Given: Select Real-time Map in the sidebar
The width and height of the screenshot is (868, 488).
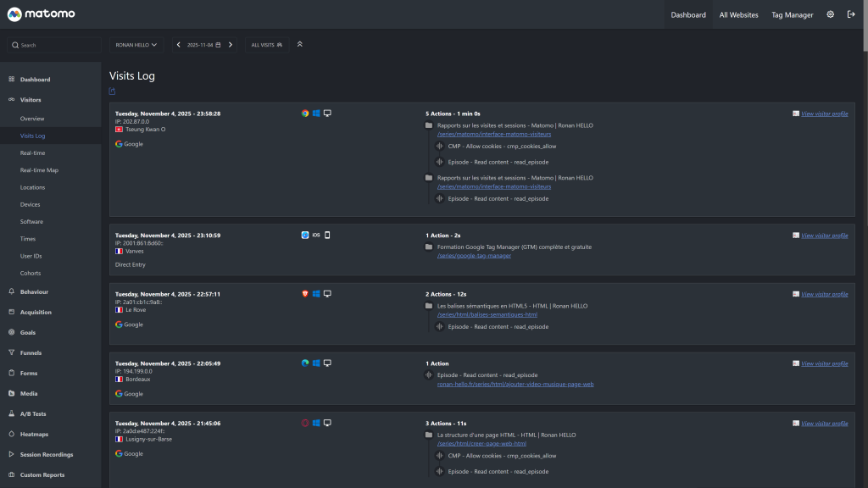Looking at the screenshot, I should pos(39,170).
